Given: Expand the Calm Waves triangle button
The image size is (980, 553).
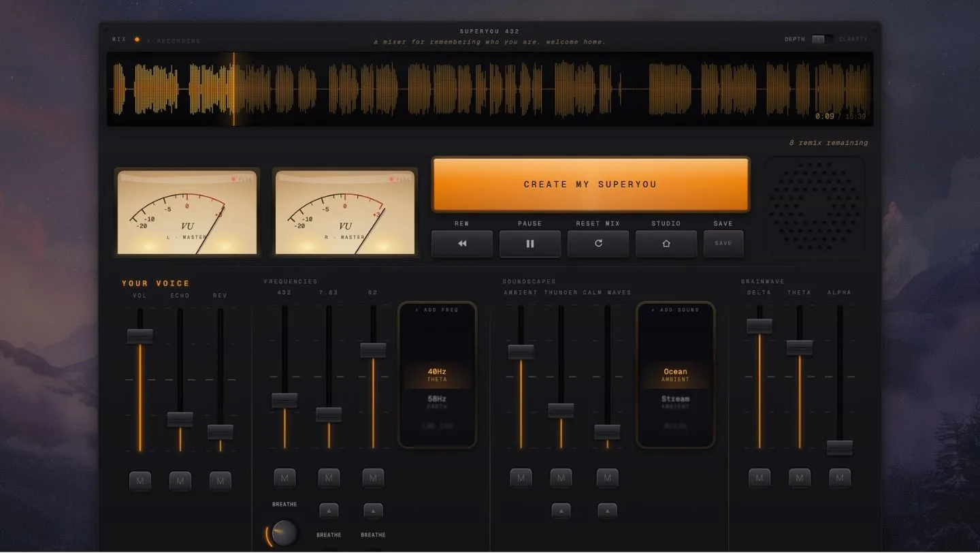Looking at the screenshot, I should pyautogui.click(x=607, y=511).
